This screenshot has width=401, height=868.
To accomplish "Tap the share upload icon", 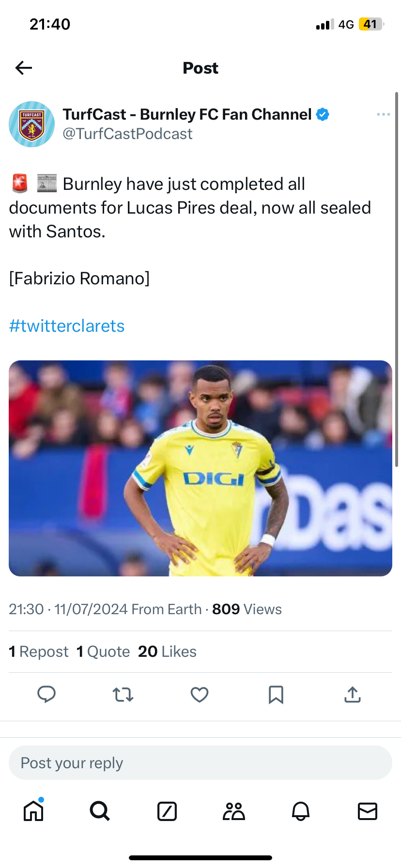I will pos(353,695).
